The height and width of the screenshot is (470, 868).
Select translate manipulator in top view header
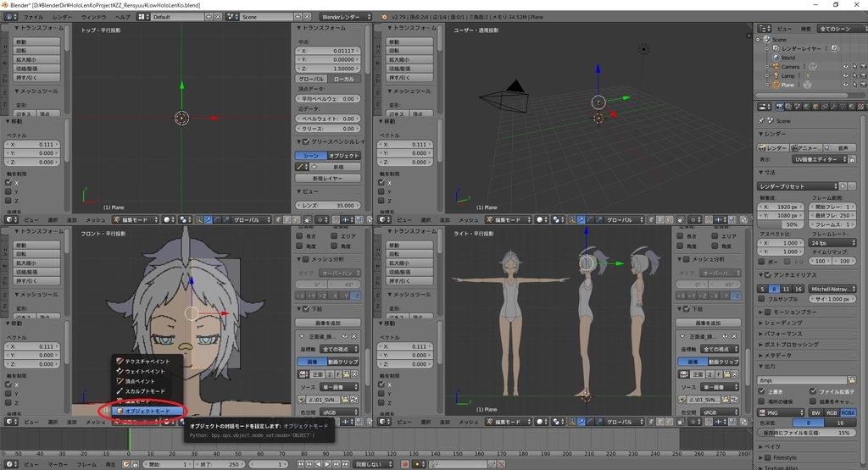pyautogui.click(x=209, y=220)
